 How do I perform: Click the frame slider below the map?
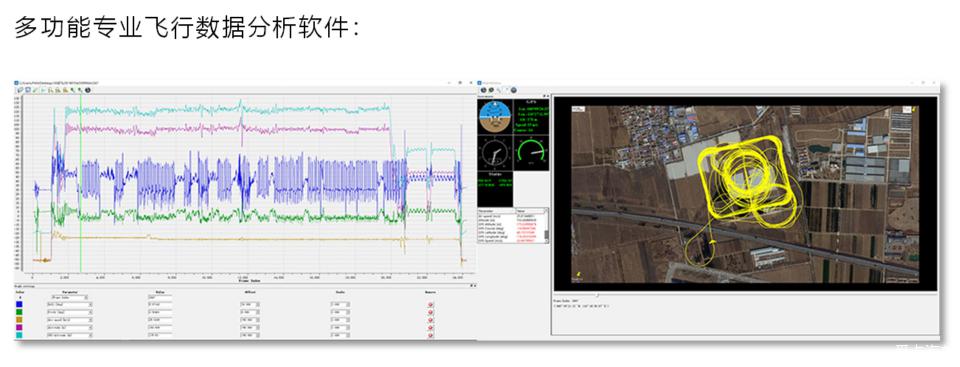(744, 295)
